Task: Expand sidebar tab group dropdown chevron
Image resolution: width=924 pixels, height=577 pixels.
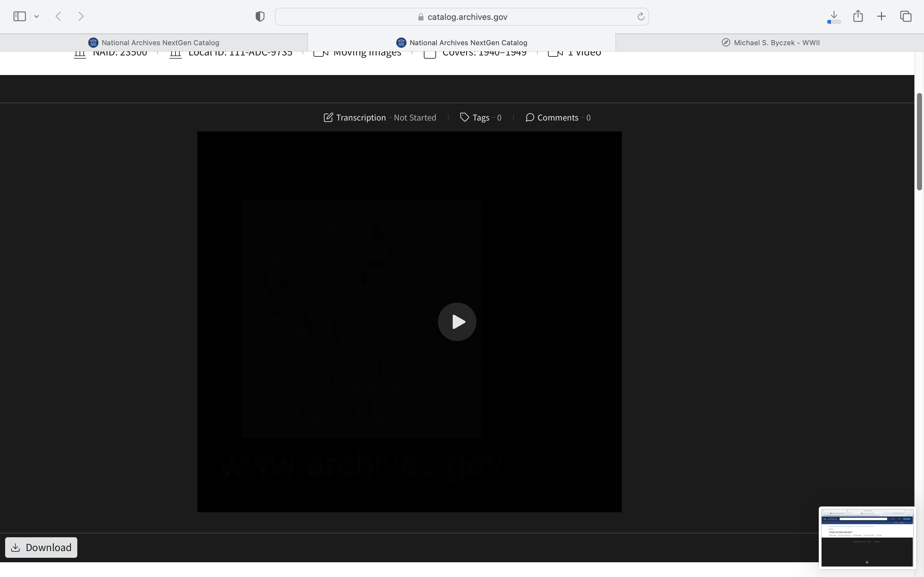Action: (37, 16)
